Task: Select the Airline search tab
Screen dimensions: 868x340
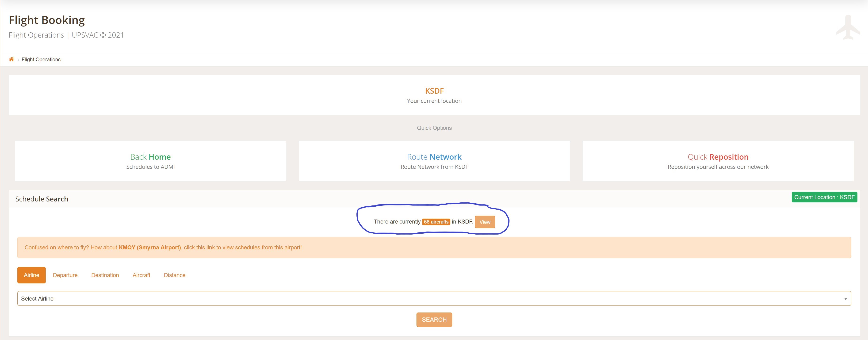Action: (x=31, y=275)
